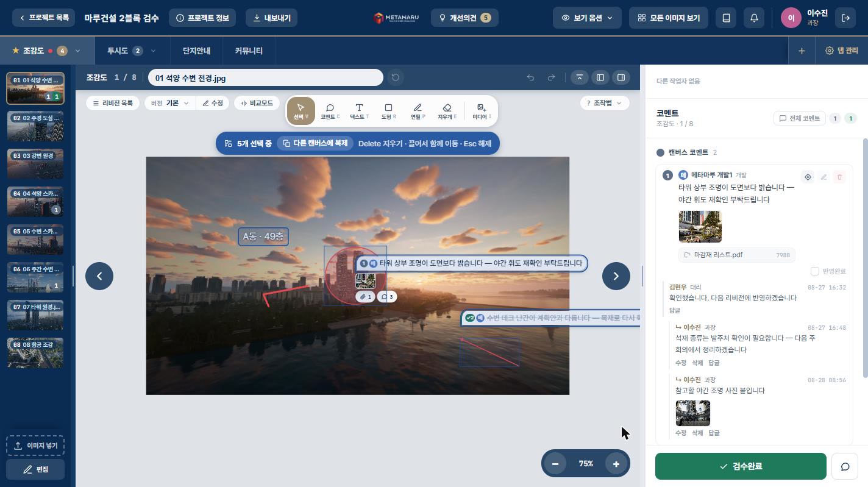Locate comment 1 on canvas with target icon
Screen dimensions: 868x487
pyautogui.click(x=808, y=177)
